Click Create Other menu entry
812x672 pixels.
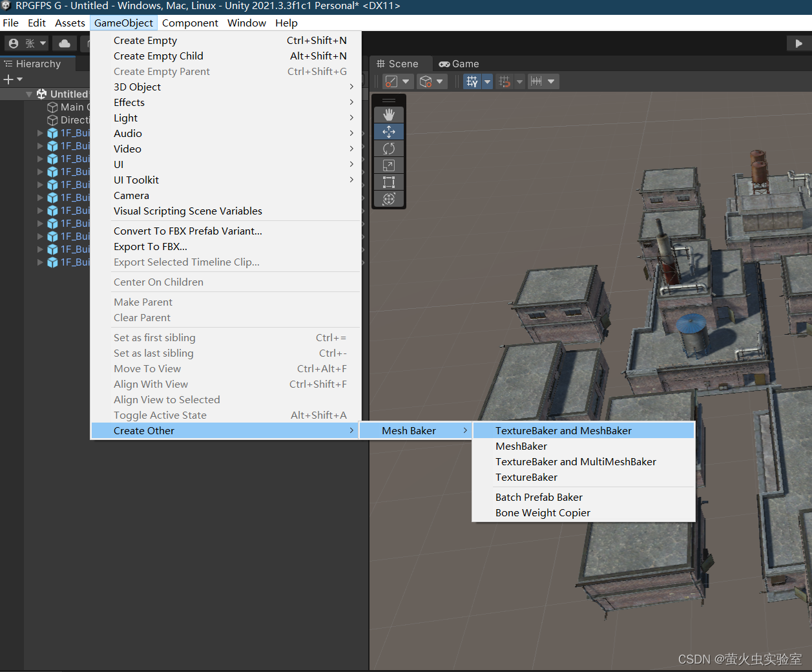(x=225, y=431)
